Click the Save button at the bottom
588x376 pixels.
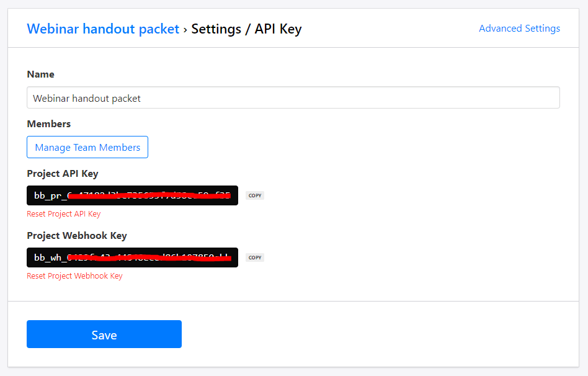(x=104, y=334)
